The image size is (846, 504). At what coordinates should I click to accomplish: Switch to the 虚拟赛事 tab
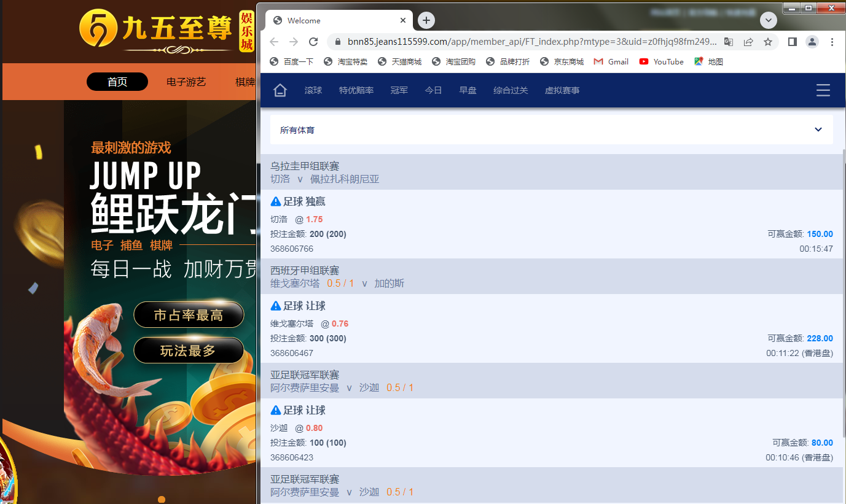click(x=562, y=90)
